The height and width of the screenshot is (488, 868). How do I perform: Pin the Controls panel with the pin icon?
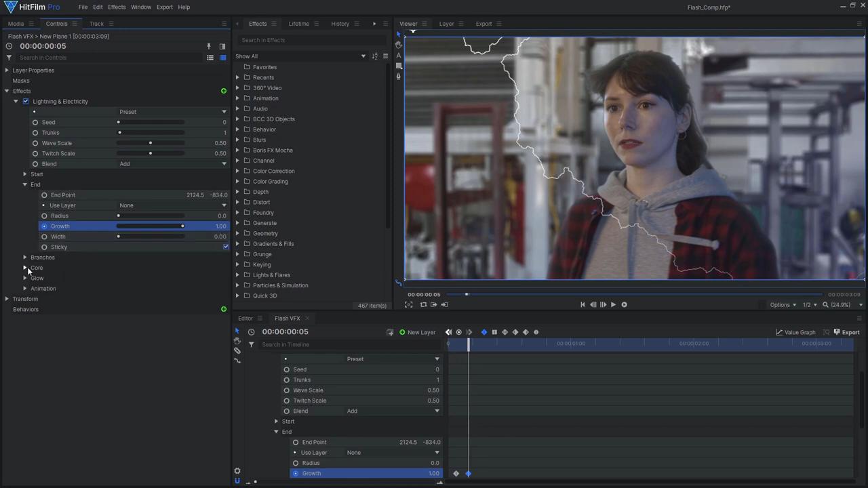[x=209, y=47]
